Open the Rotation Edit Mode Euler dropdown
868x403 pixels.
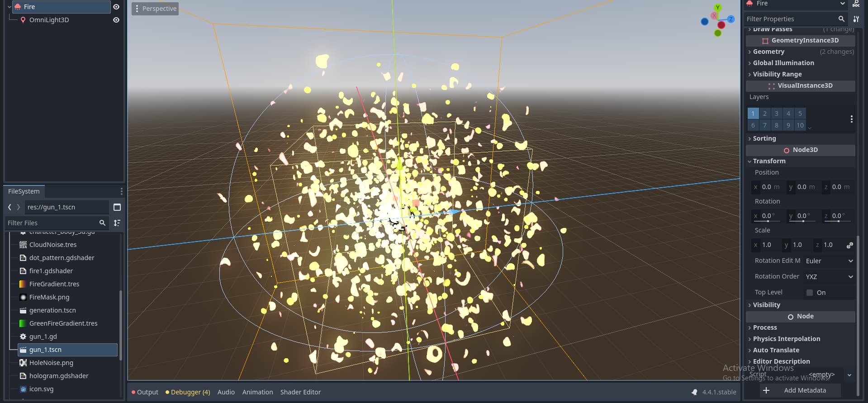pos(829,261)
